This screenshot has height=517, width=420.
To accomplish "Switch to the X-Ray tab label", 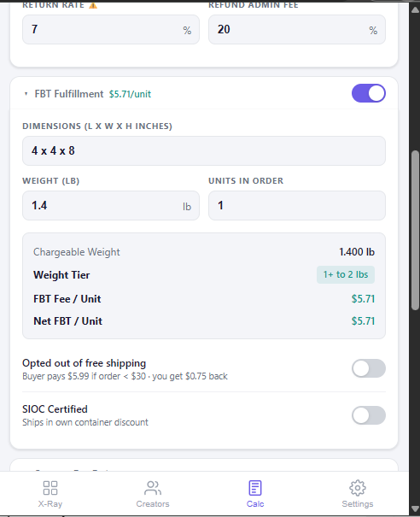I will (50, 504).
